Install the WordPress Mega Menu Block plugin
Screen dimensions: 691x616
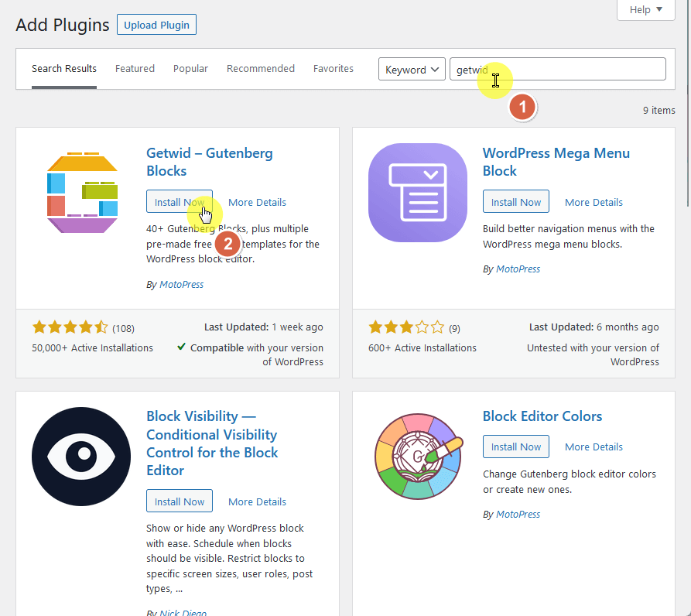pyautogui.click(x=515, y=202)
